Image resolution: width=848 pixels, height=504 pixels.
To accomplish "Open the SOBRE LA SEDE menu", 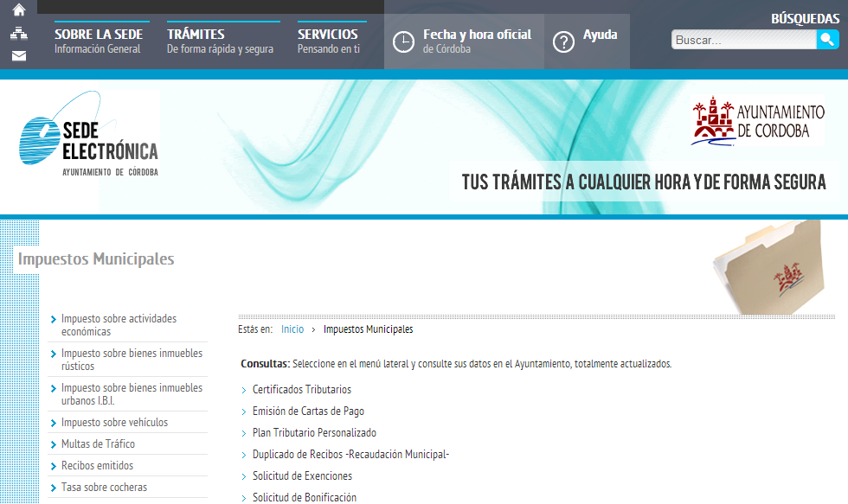I will point(99,41).
